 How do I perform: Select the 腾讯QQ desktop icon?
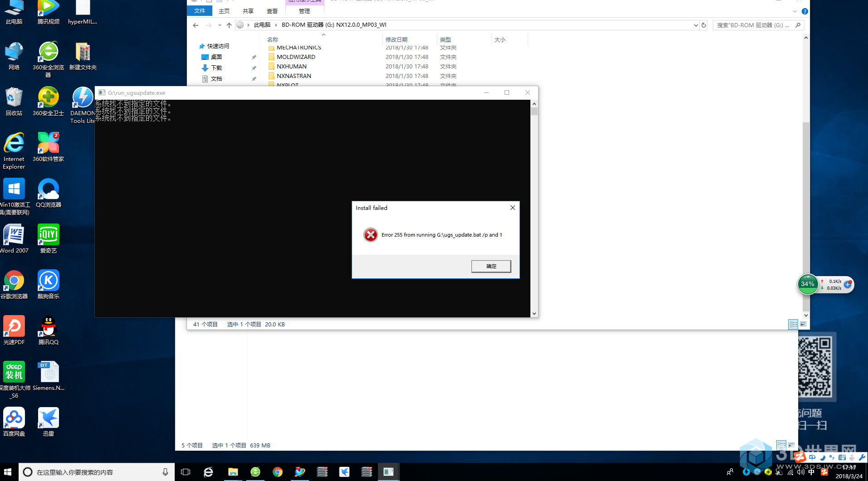pyautogui.click(x=49, y=330)
